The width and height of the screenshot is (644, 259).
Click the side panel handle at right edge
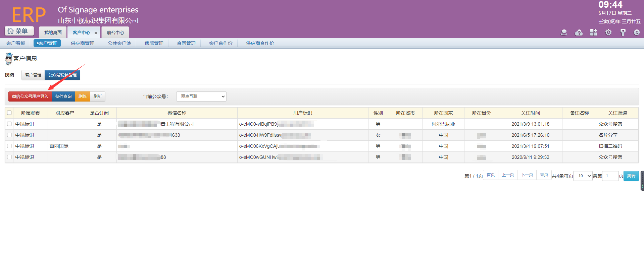tap(642, 181)
